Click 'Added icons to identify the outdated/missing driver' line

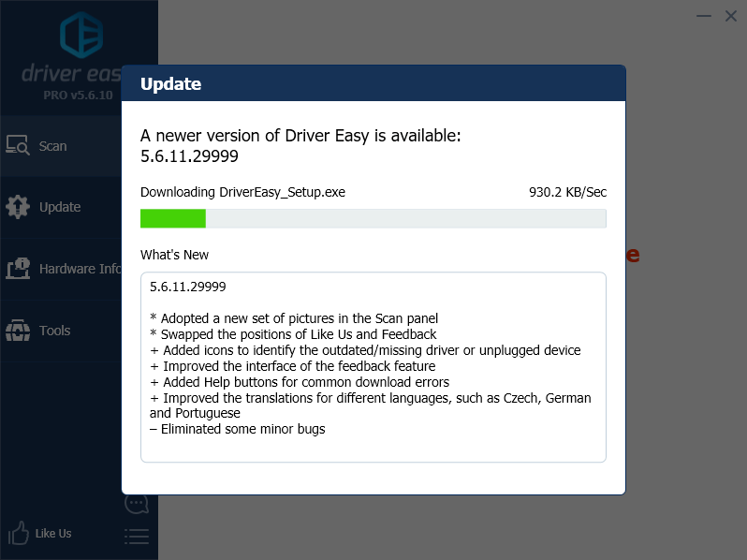pos(365,350)
